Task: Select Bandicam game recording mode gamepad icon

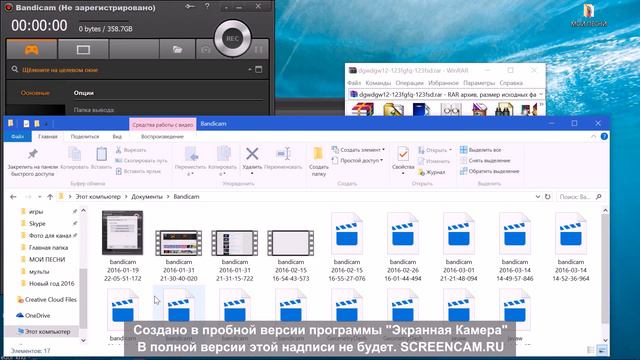Action: pyautogui.click(x=32, y=50)
